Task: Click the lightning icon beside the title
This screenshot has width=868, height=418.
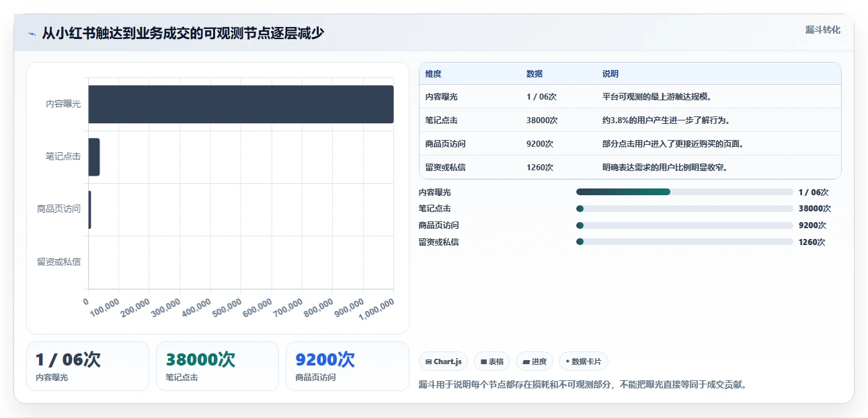Action: pyautogui.click(x=32, y=34)
